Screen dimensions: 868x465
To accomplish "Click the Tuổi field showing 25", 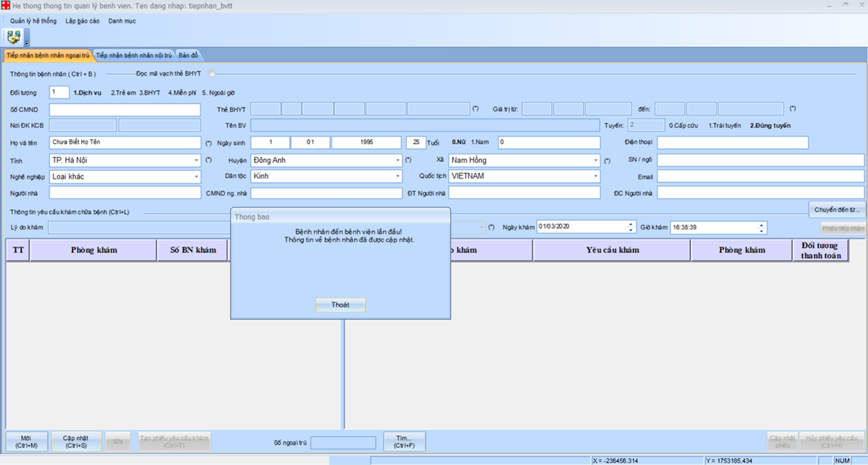I will click(x=416, y=142).
